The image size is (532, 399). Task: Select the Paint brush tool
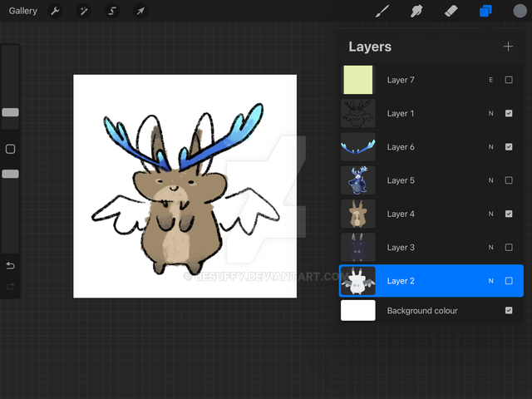382,12
